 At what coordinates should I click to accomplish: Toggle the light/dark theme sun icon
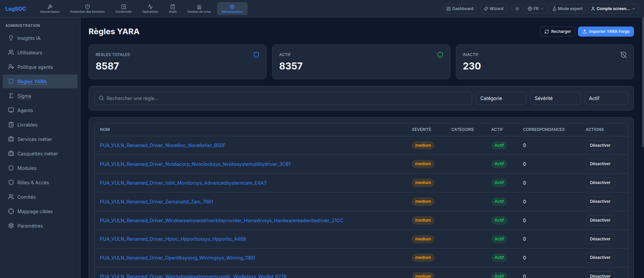(517, 9)
